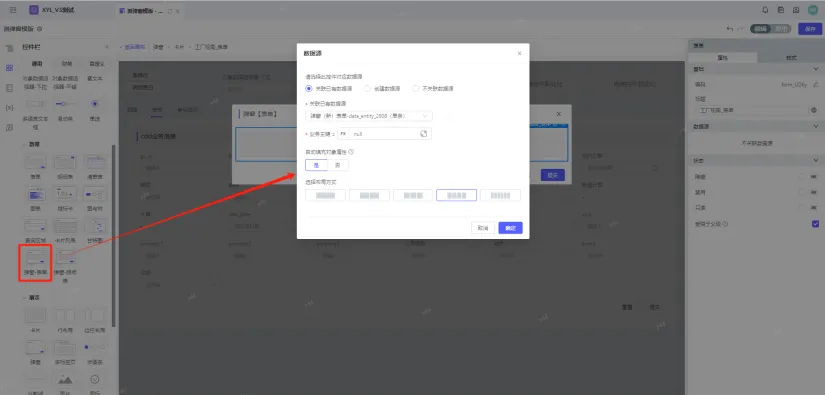Open the components grid icon in the left rail
The height and width of the screenshot is (395, 825).
coord(9,68)
